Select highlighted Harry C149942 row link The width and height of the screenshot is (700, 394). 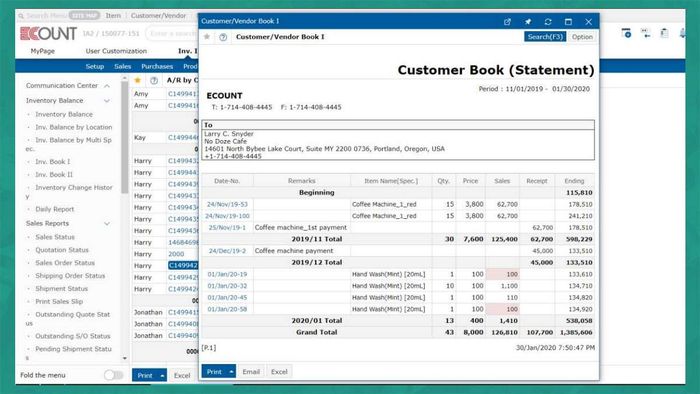183,265
